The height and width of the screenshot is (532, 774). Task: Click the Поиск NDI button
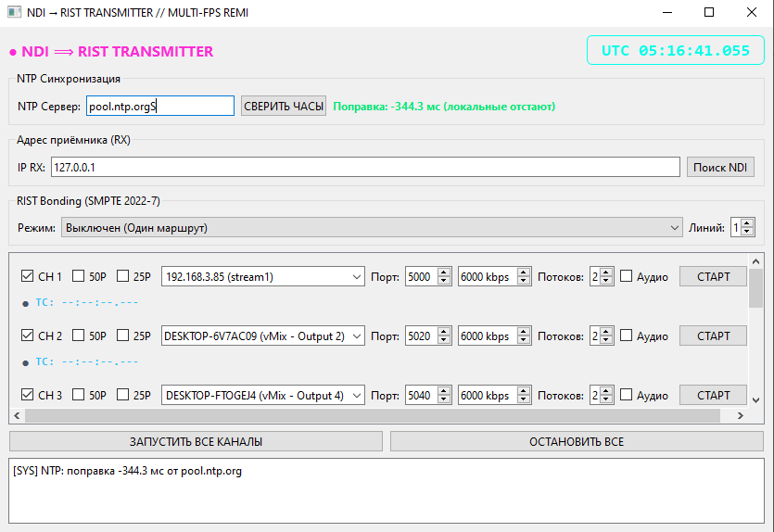coord(720,168)
